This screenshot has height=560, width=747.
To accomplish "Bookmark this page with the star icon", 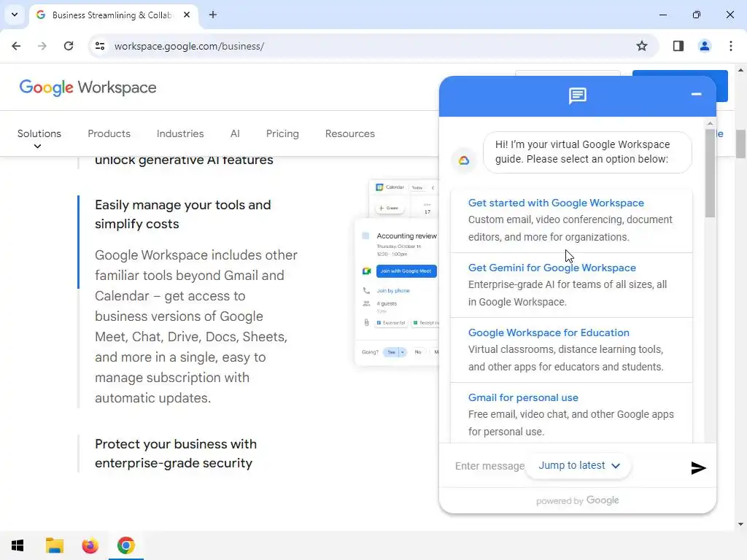I will pos(642,46).
